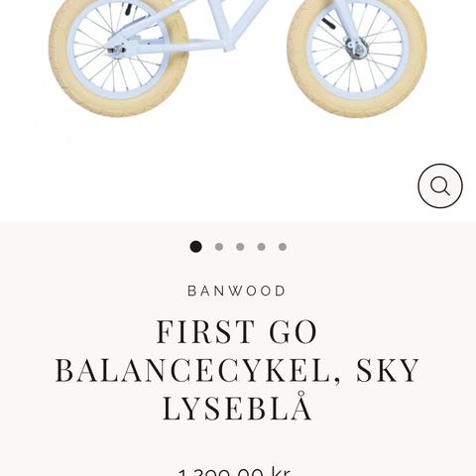Click the LYSEBLÅ word in title
Viewport: 476px width, 476px height.
pyautogui.click(x=237, y=407)
